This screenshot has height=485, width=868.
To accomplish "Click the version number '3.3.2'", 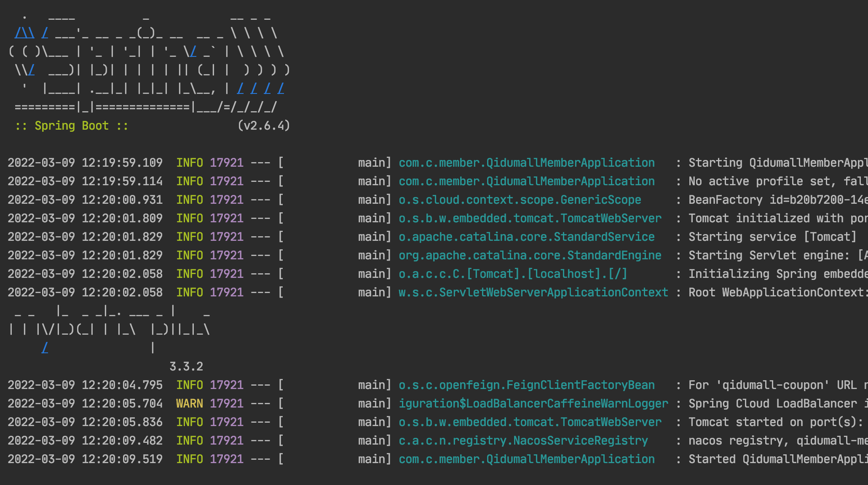I will pyautogui.click(x=186, y=366).
